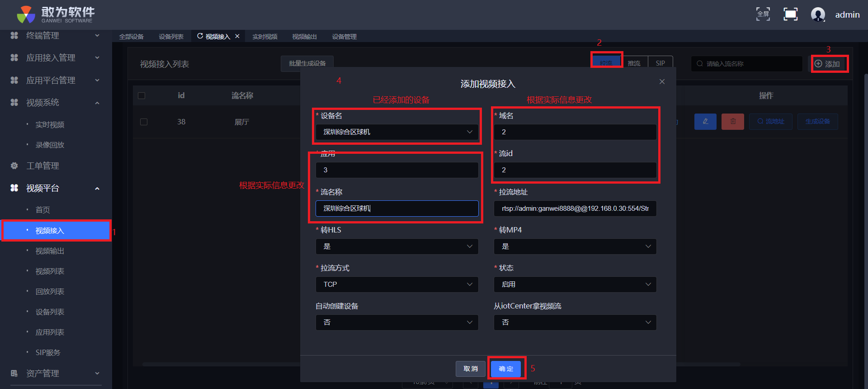
Task: Open the 状态 dropdown showing 启用
Action: 575,285
